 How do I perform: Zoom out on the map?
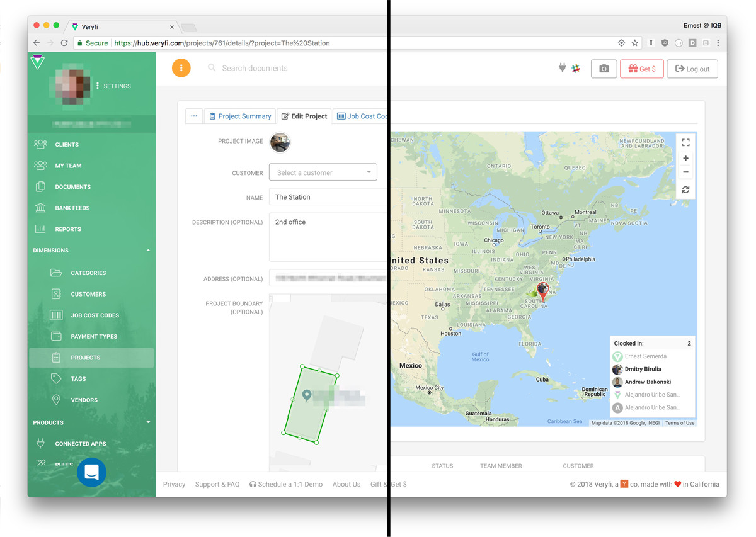[685, 172]
